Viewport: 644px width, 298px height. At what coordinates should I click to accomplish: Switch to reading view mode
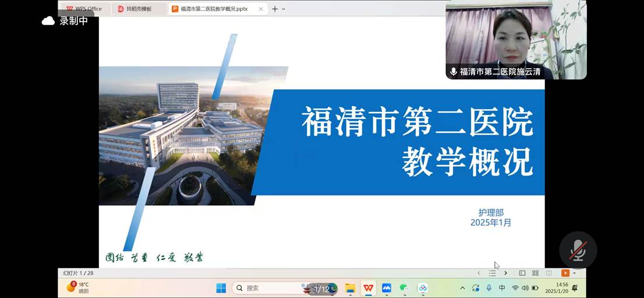pos(549,273)
